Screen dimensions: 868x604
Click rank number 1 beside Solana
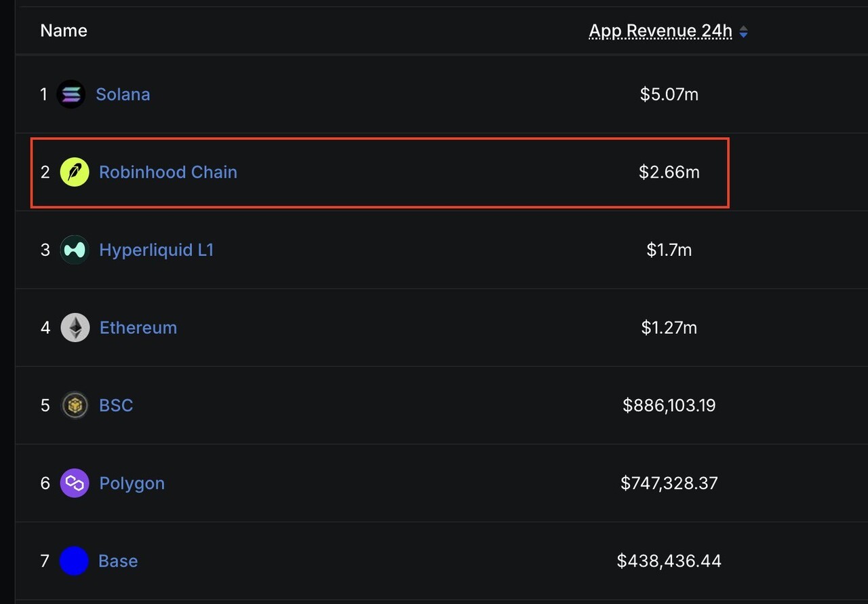(x=44, y=94)
